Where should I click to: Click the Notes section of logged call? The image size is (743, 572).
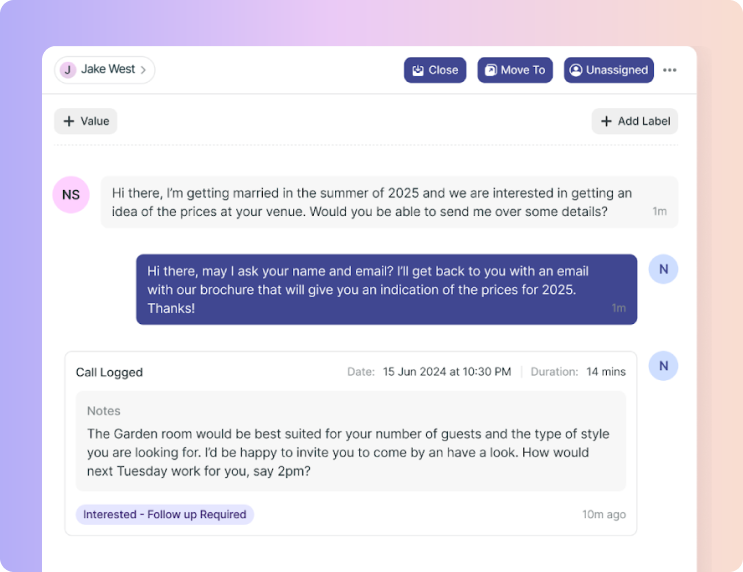point(351,441)
